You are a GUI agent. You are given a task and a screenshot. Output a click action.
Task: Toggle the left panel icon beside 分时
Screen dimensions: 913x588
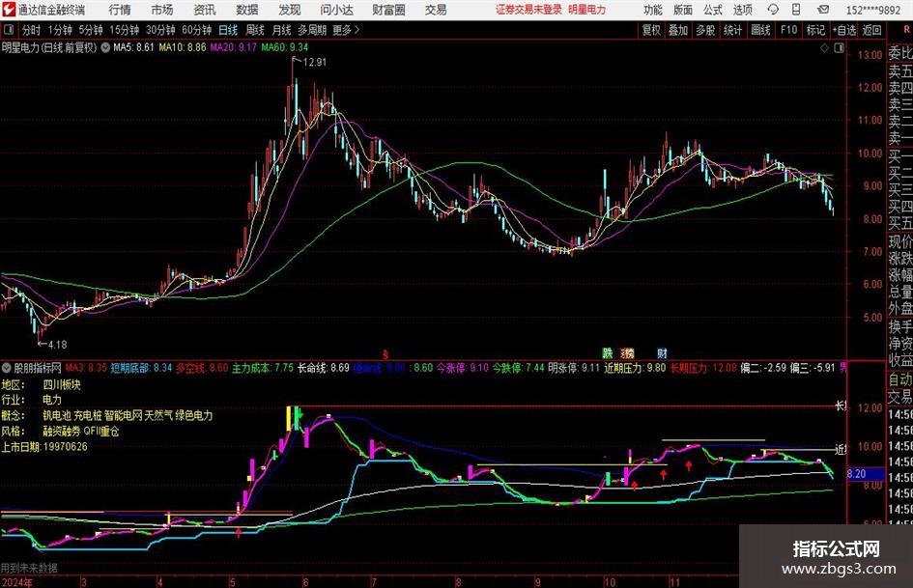9,30
